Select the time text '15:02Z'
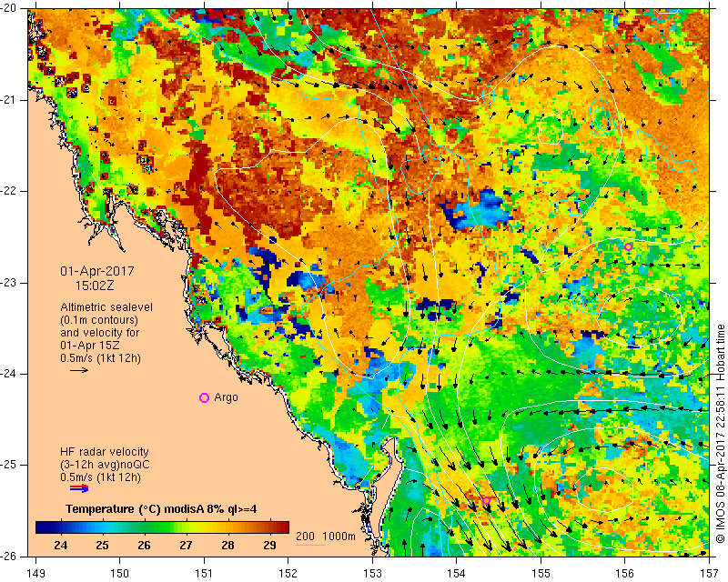The width and height of the screenshot is (728, 582). (x=95, y=286)
